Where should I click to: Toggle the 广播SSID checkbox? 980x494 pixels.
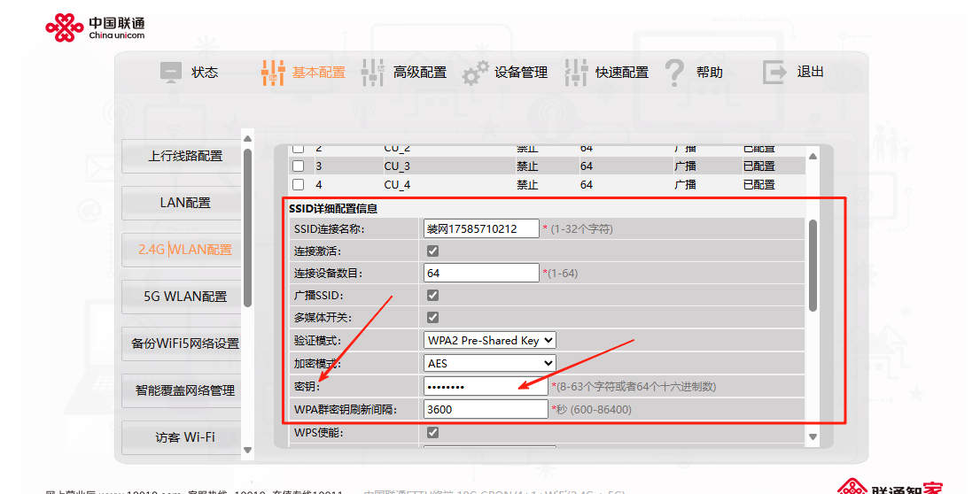coord(432,296)
